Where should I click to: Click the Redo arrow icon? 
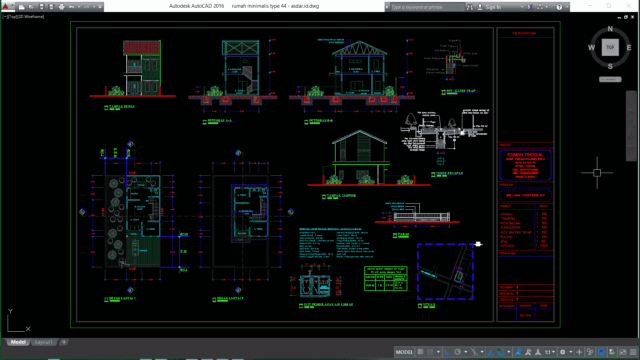87,7
